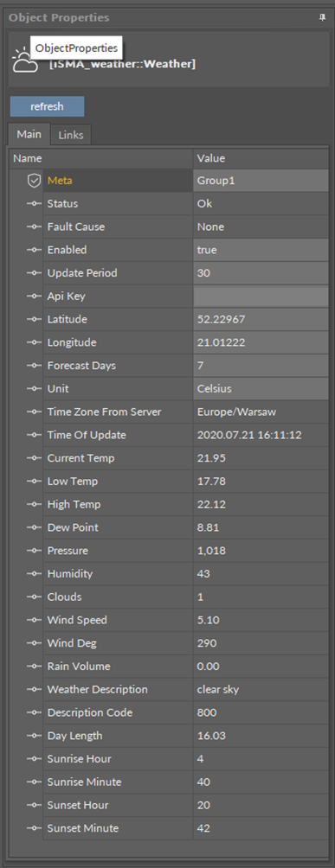
Task: Open the Meta value field showing Group1
Action: 261,181
